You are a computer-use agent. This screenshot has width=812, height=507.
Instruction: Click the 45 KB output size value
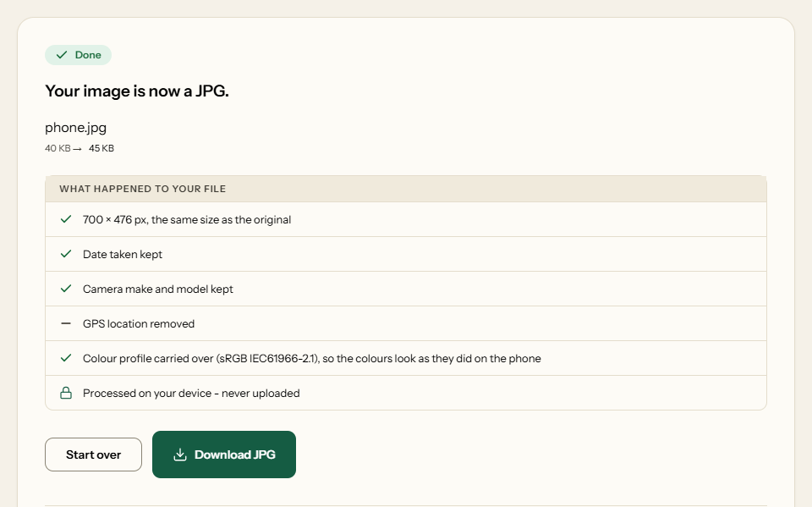tap(101, 148)
